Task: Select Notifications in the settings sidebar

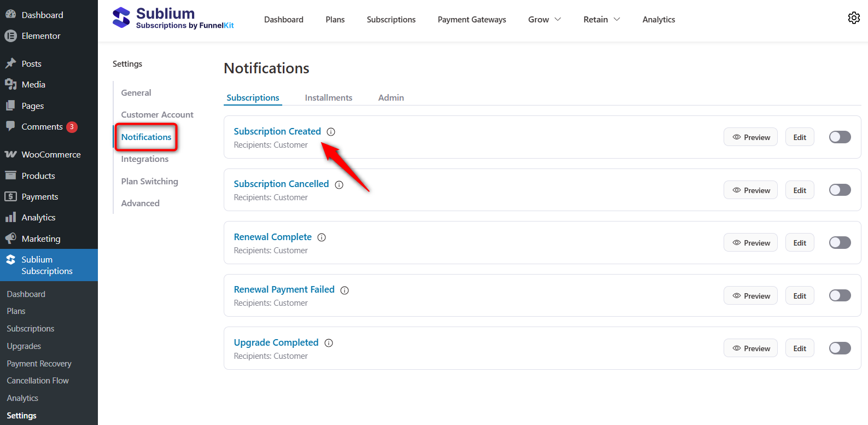Action: pyautogui.click(x=146, y=137)
